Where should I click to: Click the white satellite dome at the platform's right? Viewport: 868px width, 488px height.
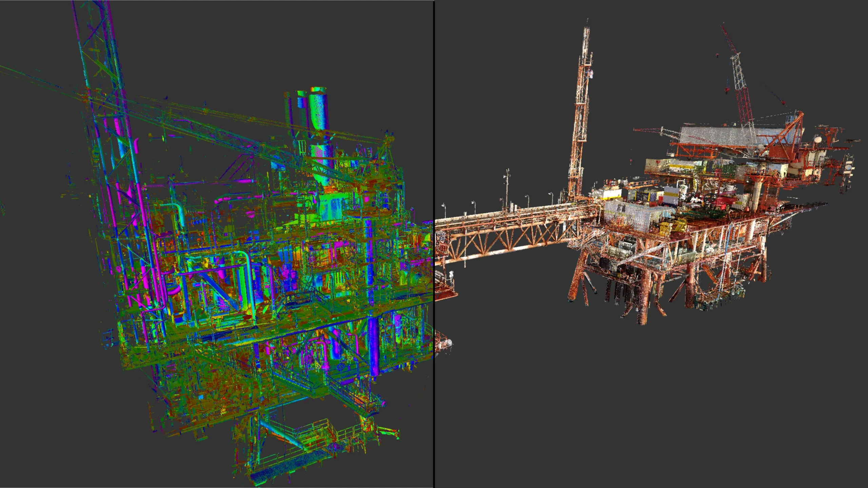[x=818, y=139]
